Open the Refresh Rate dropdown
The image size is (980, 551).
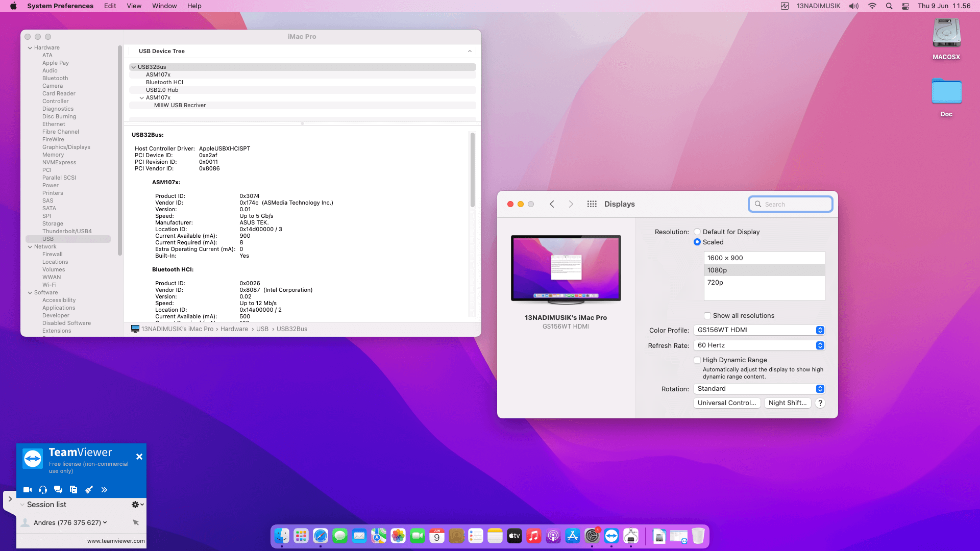(759, 345)
